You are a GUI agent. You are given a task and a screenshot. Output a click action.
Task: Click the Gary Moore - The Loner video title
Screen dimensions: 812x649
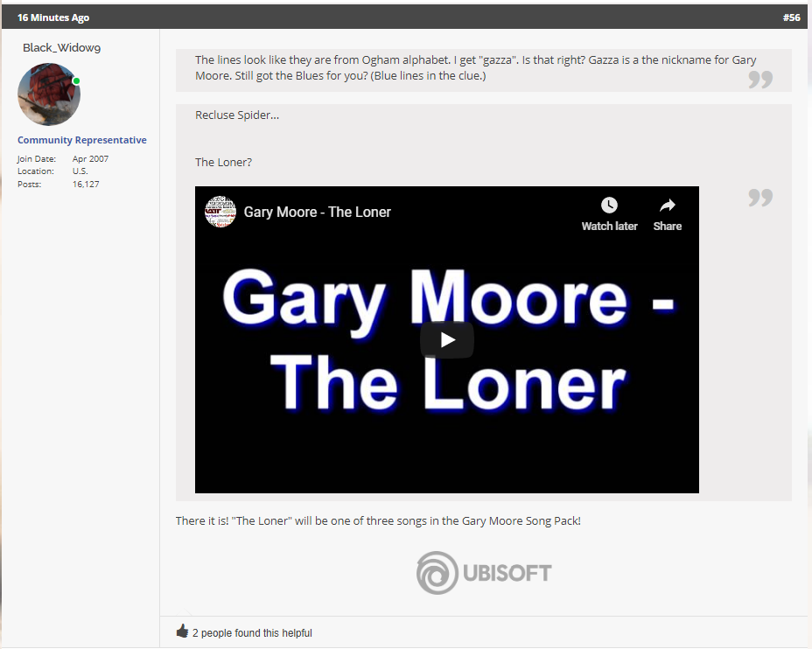(317, 213)
